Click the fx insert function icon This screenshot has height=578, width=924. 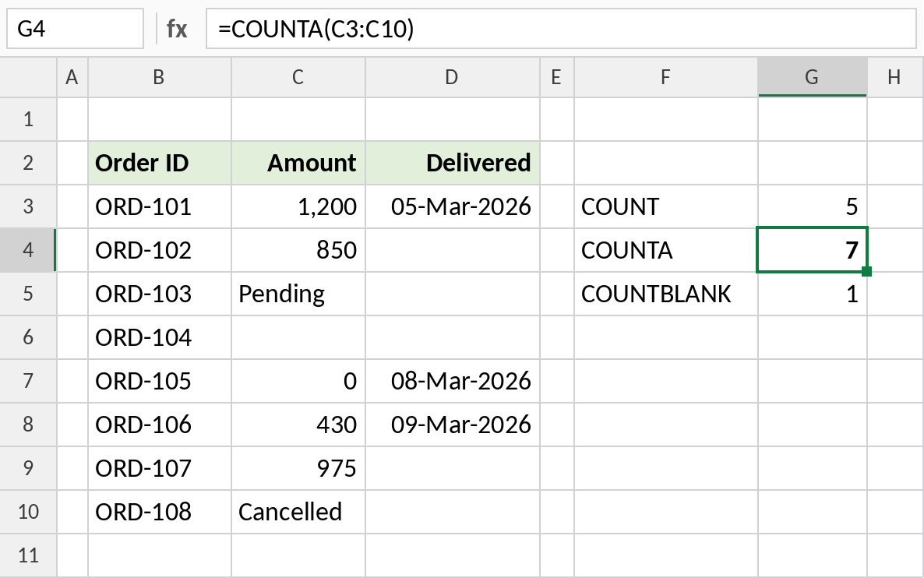point(177,28)
